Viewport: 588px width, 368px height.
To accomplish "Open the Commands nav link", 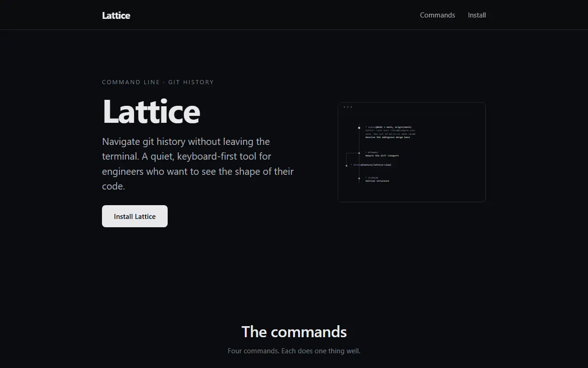I will tap(437, 15).
